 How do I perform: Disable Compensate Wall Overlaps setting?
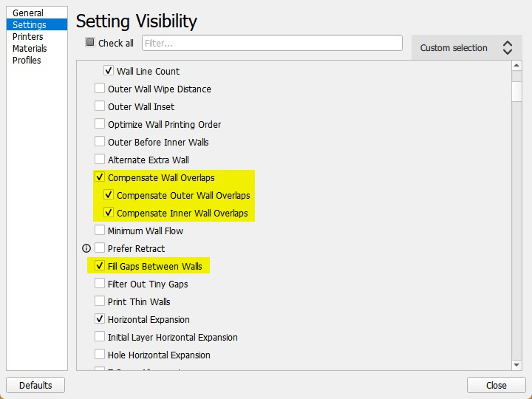(x=100, y=177)
